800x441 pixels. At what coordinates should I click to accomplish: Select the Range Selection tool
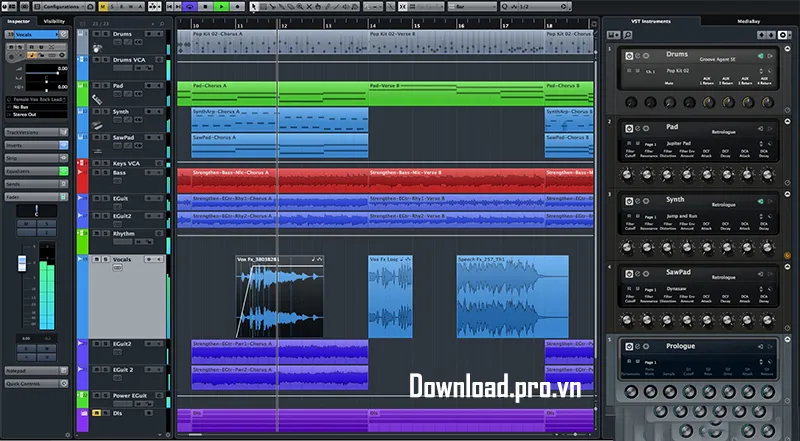[x=263, y=7]
